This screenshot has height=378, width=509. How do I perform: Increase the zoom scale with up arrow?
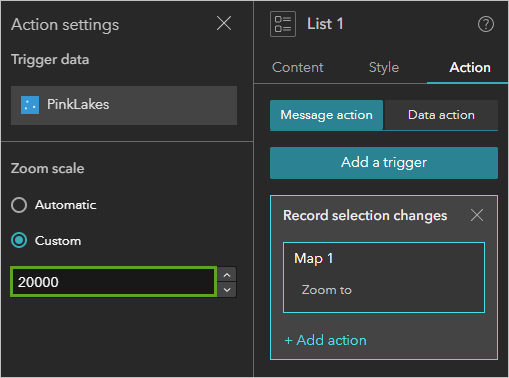tap(227, 275)
